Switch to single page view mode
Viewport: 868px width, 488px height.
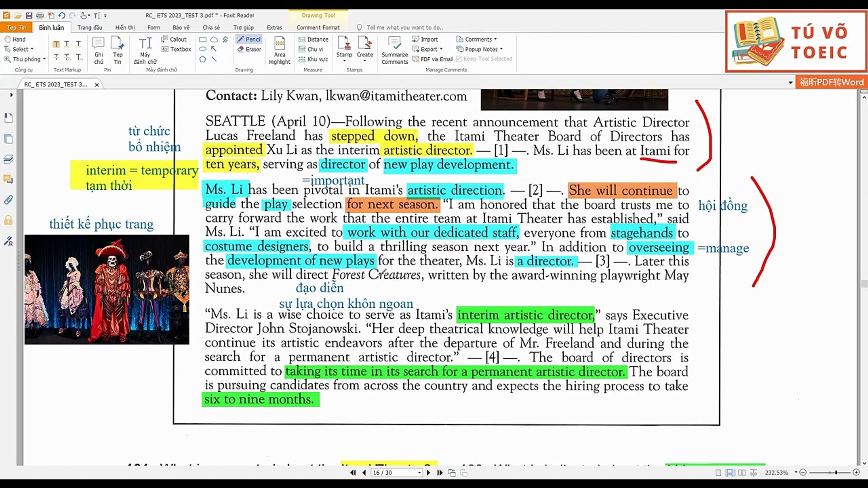718,473
